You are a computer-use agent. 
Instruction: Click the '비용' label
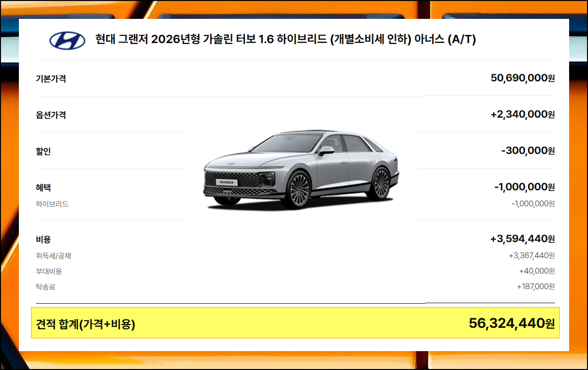click(43, 239)
